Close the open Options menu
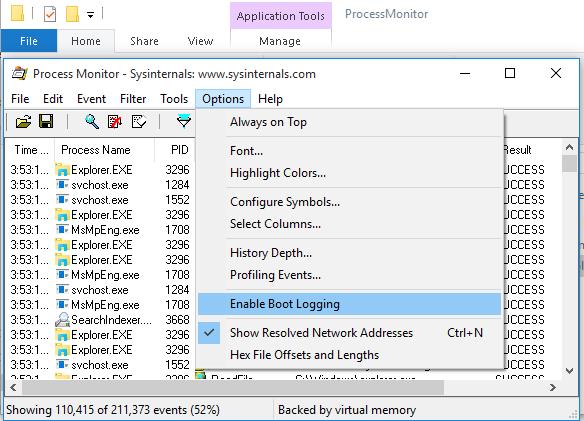Screen dimensions: 584x421 click(223, 99)
